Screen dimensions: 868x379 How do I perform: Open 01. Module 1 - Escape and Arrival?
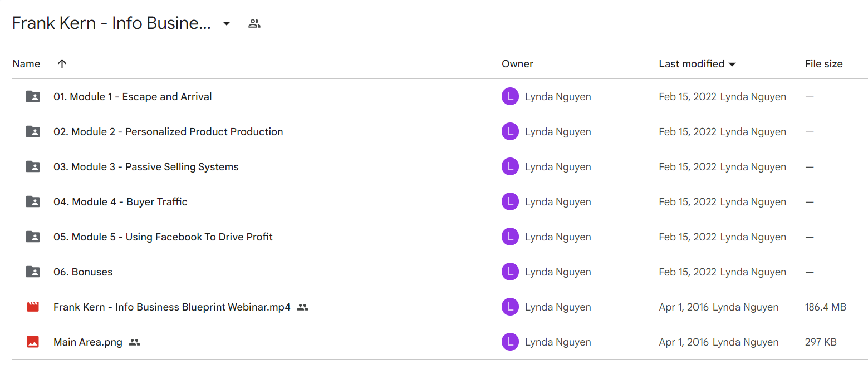tap(133, 97)
